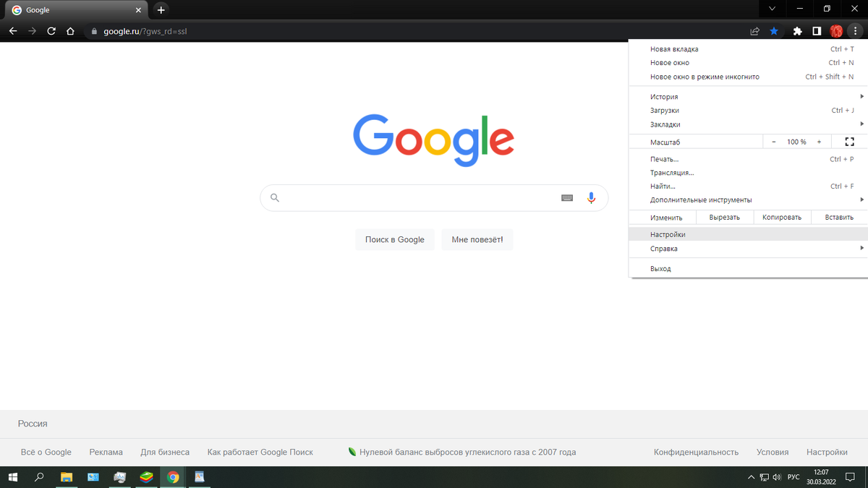Click Вырезать in the edit row
The image size is (868, 488).
(x=724, y=217)
